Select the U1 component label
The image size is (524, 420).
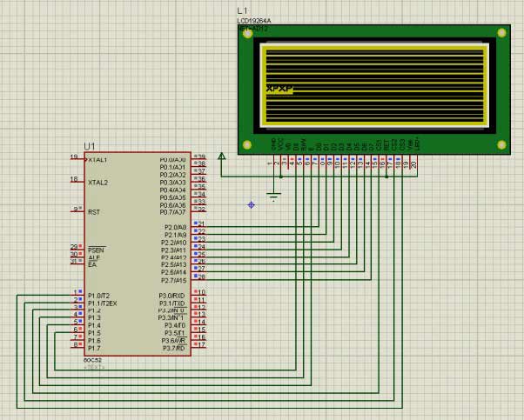tap(90, 146)
